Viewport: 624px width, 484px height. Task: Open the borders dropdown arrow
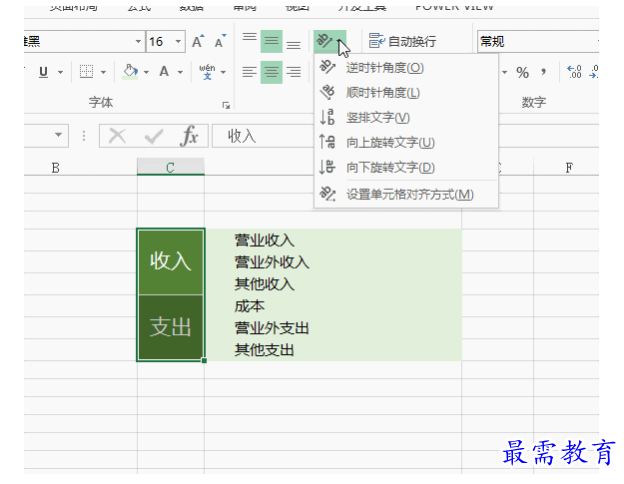[103, 72]
